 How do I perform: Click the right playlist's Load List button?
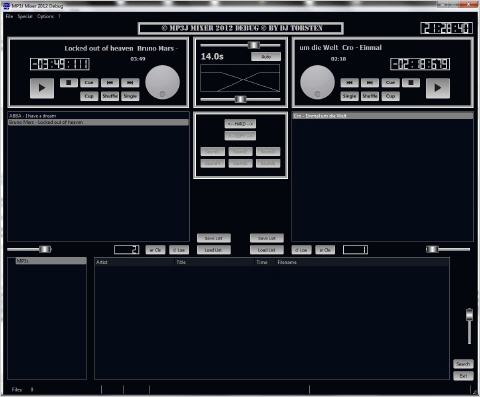pos(267,250)
